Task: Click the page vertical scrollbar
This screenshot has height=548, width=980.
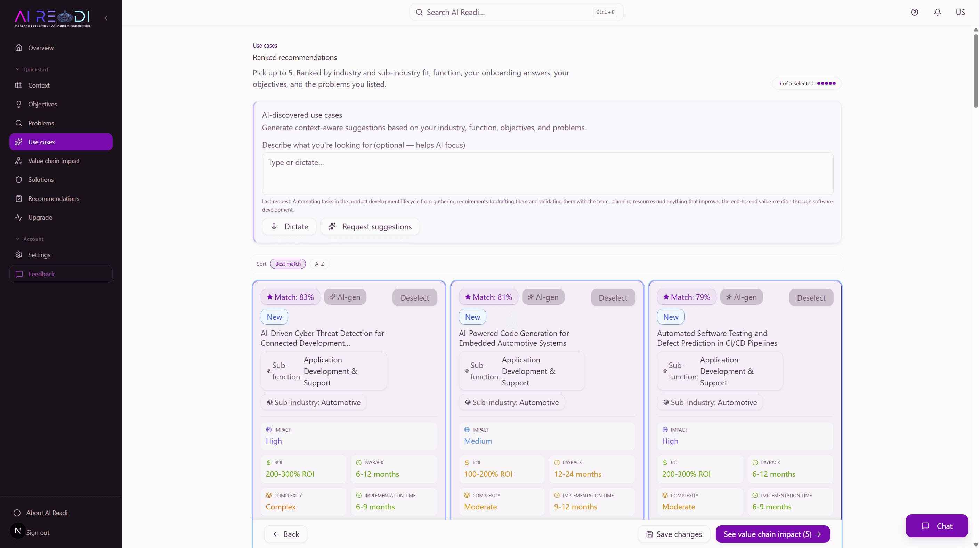Action: tap(976, 71)
